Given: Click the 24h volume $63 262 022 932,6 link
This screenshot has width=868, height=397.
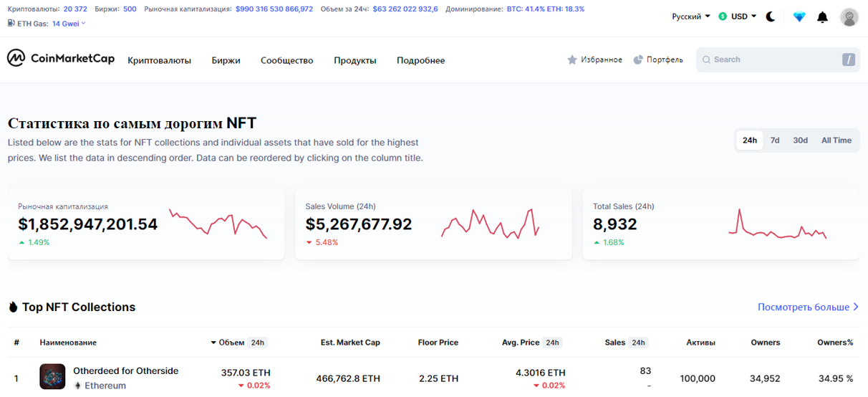Looking at the screenshot, I should (405, 9).
